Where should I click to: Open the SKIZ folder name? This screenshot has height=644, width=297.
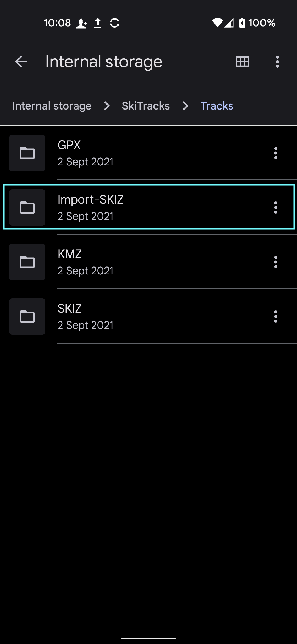[x=70, y=309]
